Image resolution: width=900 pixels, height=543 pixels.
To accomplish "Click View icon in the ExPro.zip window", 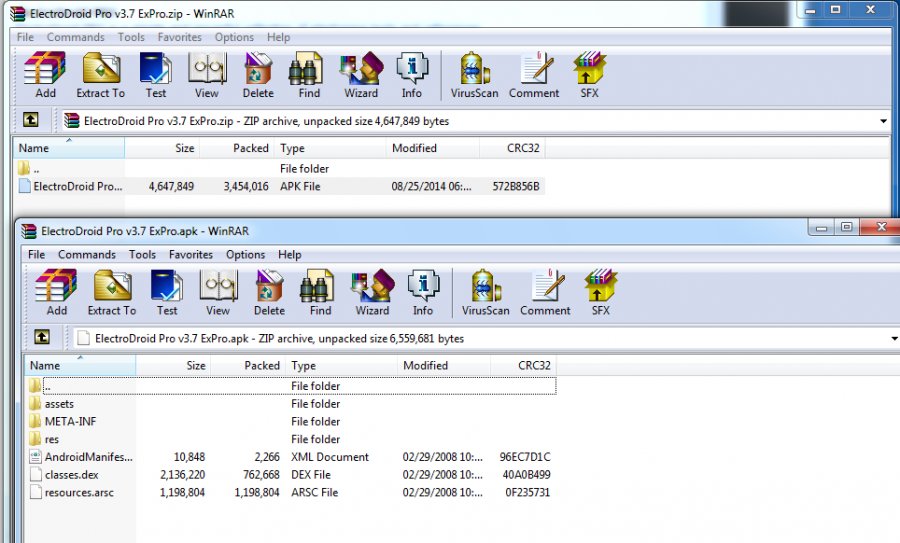I will [207, 75].
